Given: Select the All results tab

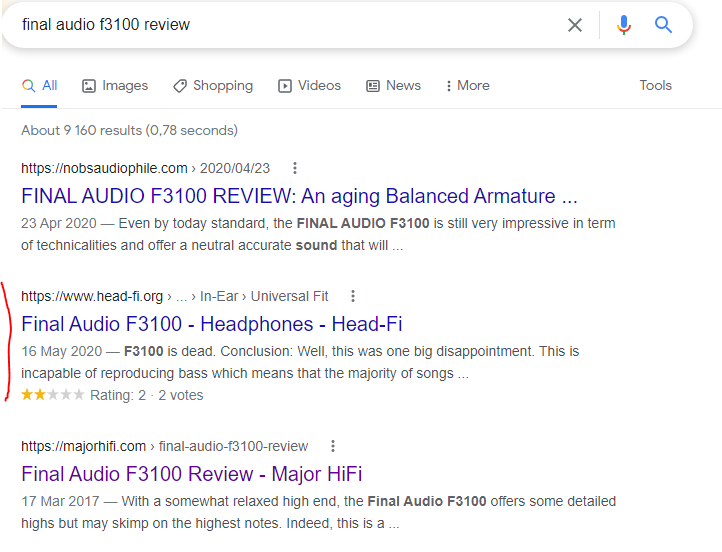Looking at the screenshot, I should (x=39, y=86).
